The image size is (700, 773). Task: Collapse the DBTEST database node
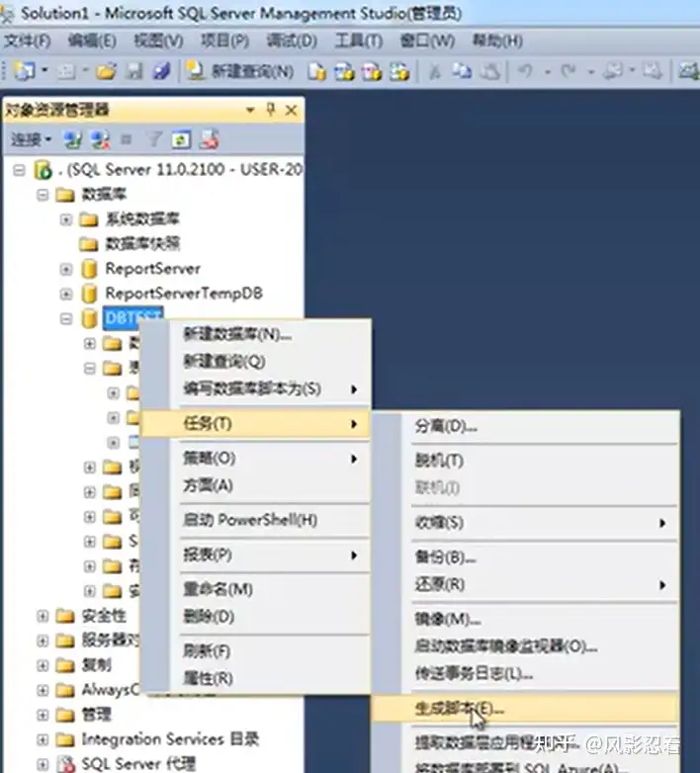click(66, 319)
